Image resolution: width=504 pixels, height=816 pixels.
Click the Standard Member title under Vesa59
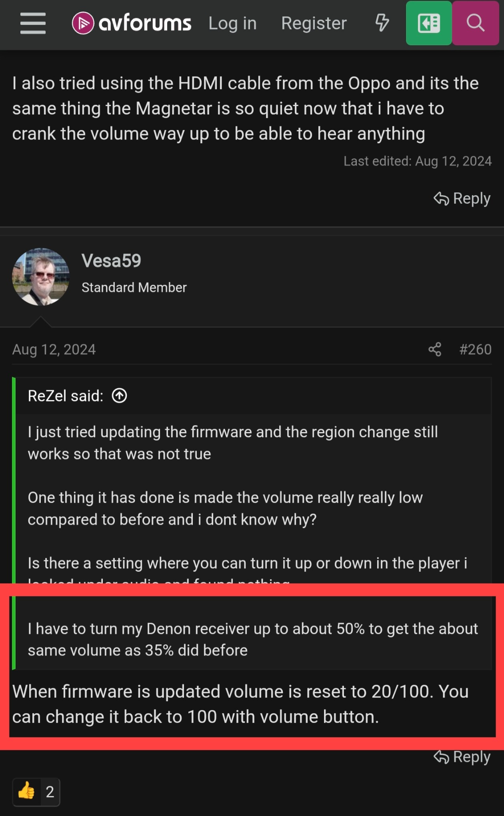click(134, 287)
